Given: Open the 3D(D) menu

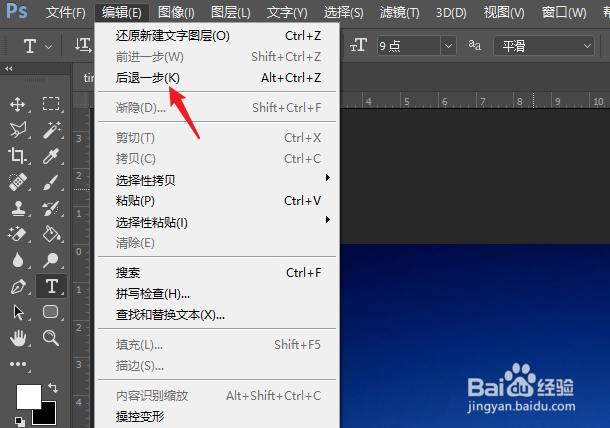Looking at the screenshot, I should 451,13.
